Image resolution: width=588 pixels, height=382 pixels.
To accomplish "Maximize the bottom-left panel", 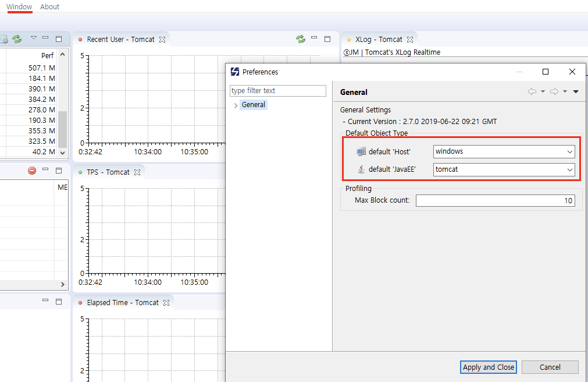I will click(59, 302).
